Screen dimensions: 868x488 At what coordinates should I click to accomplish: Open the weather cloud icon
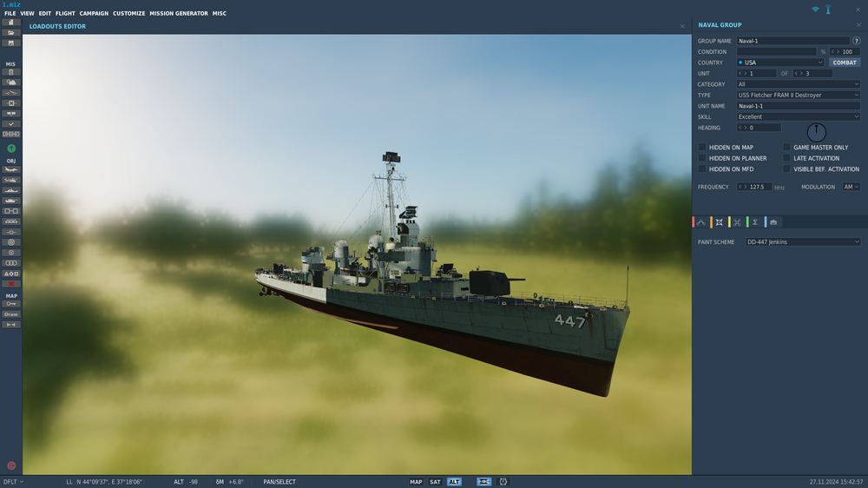coord(10,82)
